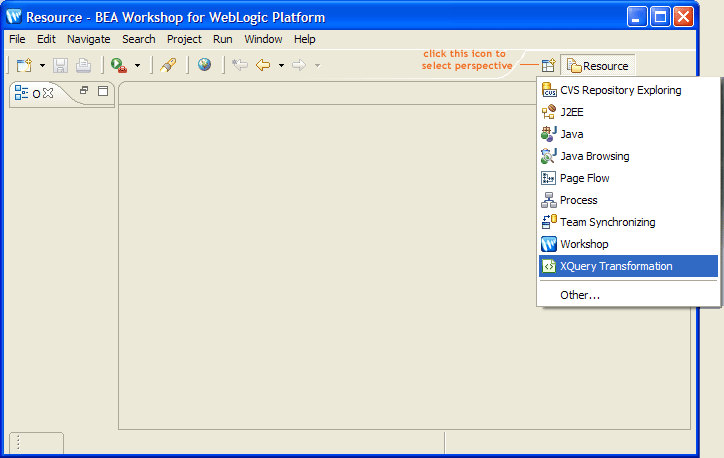
Task: Click the Open Perspective icon
Action: click(549, 66)
